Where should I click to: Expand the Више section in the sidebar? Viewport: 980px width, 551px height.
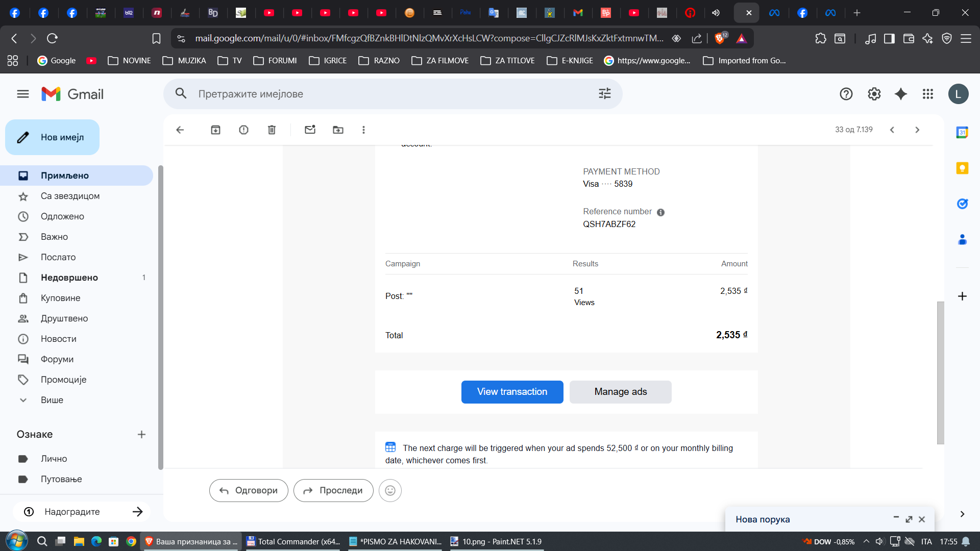(52, 400)
